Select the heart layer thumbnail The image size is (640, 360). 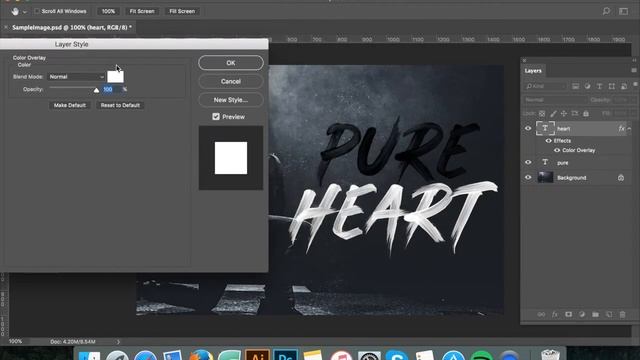[545, 129]
